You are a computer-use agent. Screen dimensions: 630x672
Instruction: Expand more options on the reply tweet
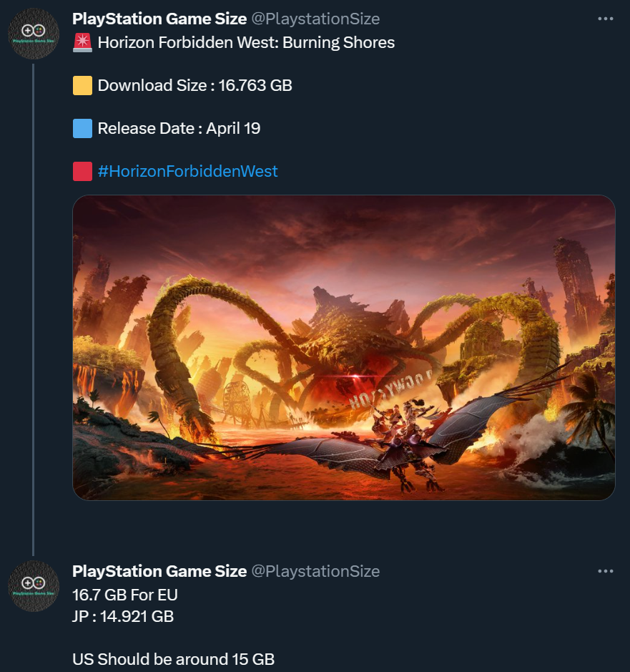pyautogui.click(x=605, y=571)
